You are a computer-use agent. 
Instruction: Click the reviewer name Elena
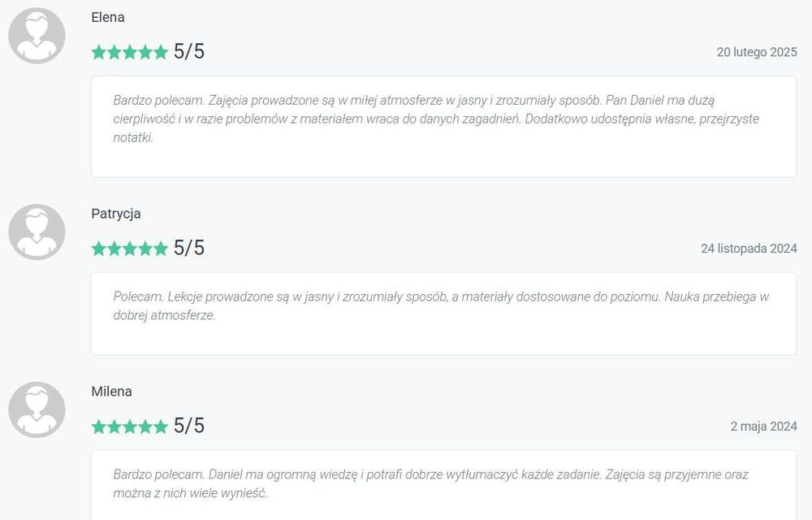point(108,17)
